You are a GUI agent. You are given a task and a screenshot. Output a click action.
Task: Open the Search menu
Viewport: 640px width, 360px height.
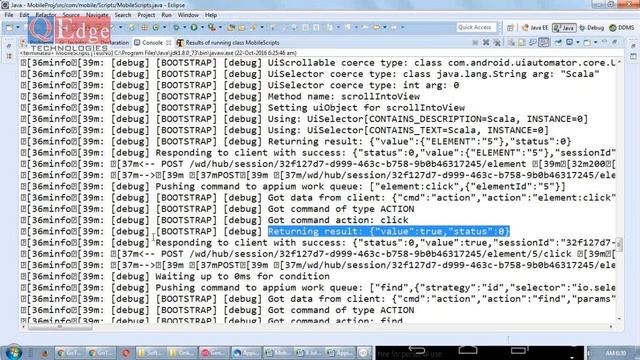click(x=122, y=15)
